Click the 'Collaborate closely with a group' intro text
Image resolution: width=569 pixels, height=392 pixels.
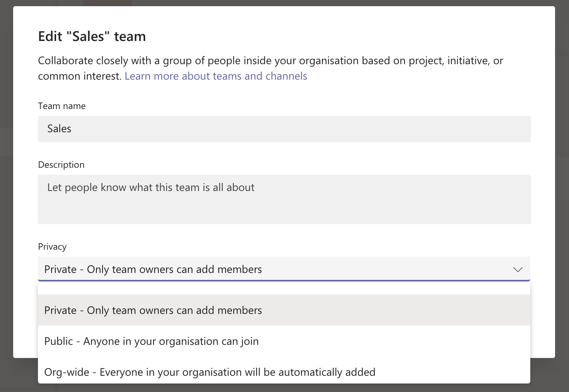coord(270,61)
